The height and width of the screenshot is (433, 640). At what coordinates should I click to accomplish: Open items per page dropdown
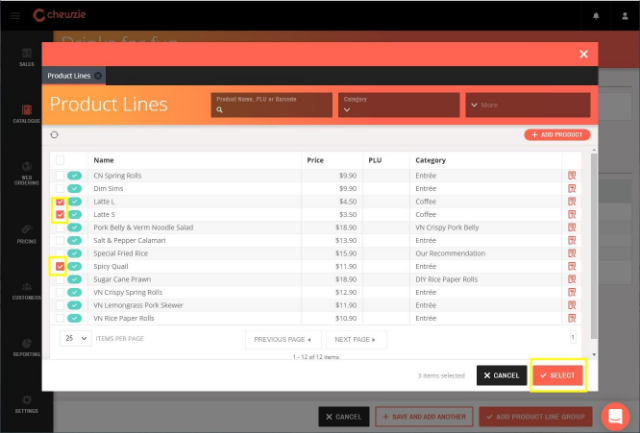[x=76, y=338]
